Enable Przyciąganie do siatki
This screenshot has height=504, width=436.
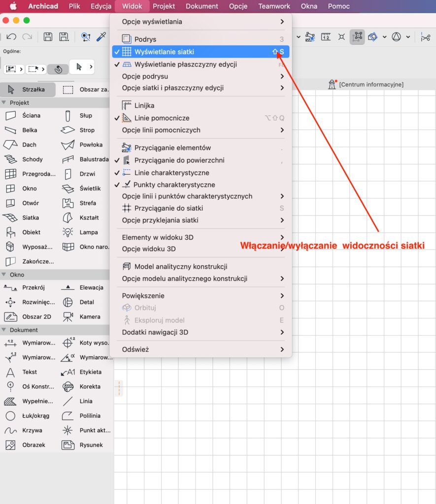tap(201, 208)
